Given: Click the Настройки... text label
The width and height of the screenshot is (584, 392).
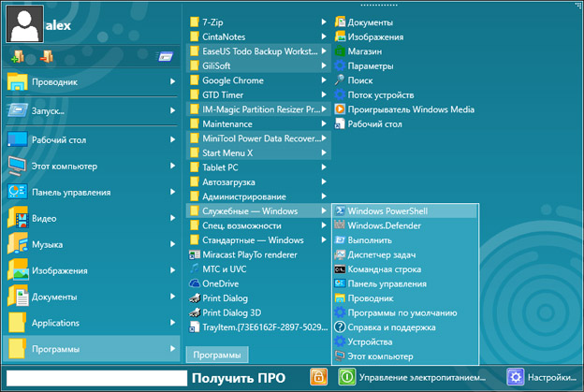Looking at the screenshot, I should (x=551, y=377).
